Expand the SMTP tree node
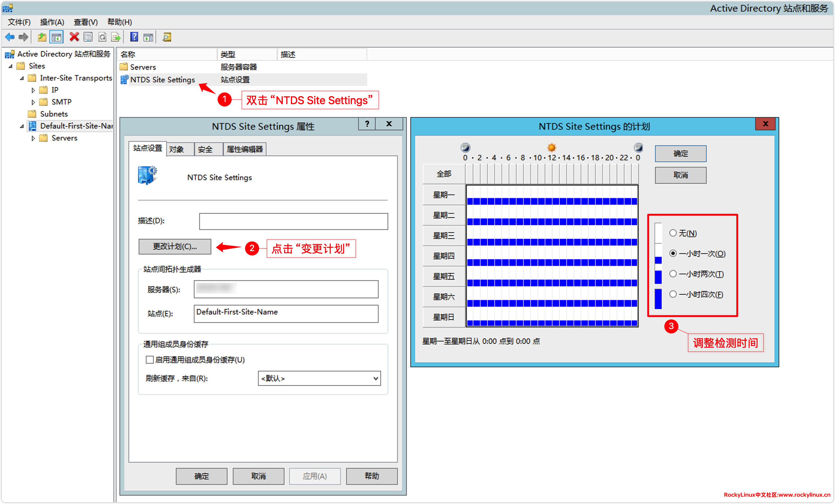This screenshot has height=504, width=835. click(x=33, y=102)
